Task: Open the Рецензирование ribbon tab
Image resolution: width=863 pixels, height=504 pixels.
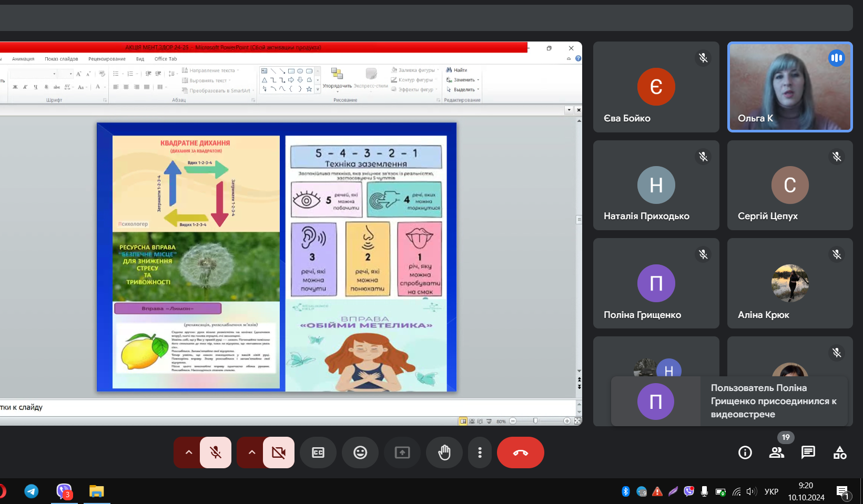Action: [x=107, y=59]
